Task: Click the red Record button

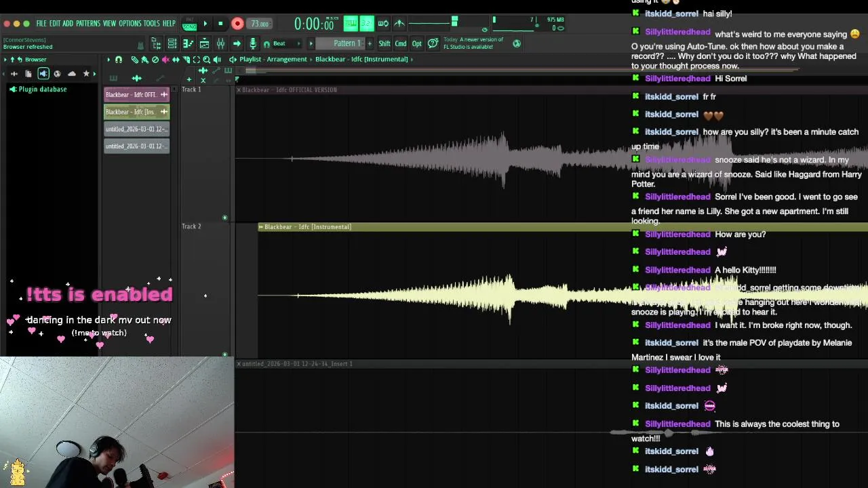Action: pyautogui.click(x=237, y=24)
